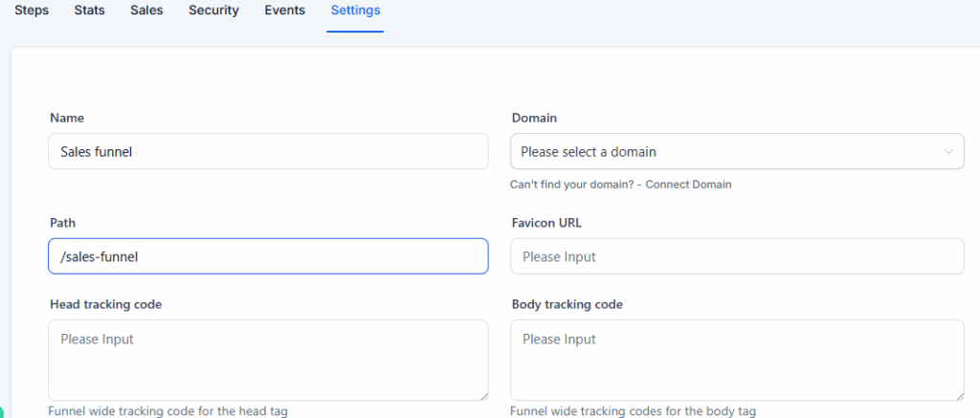Open the Stats tab
Viewport: 980px width, 418px height.
pyautogui.click(x=89, y=11)
